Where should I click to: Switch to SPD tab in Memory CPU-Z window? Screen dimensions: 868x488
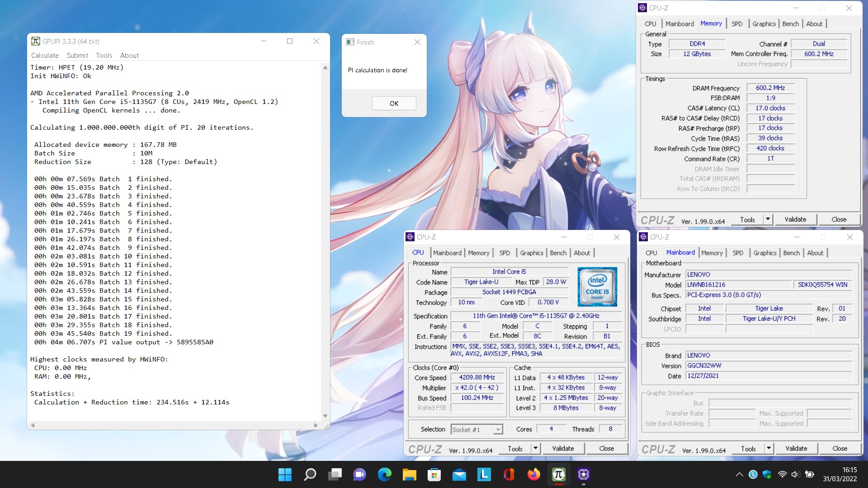[x=737, y=24]
